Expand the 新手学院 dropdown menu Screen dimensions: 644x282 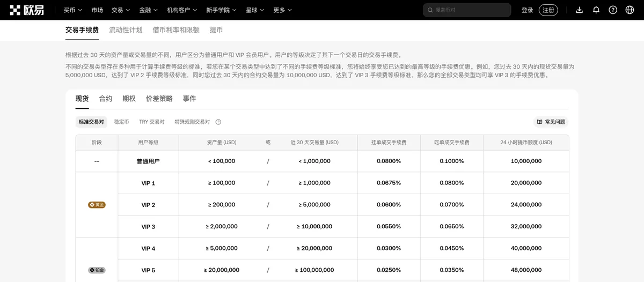(x=221, y=10)
